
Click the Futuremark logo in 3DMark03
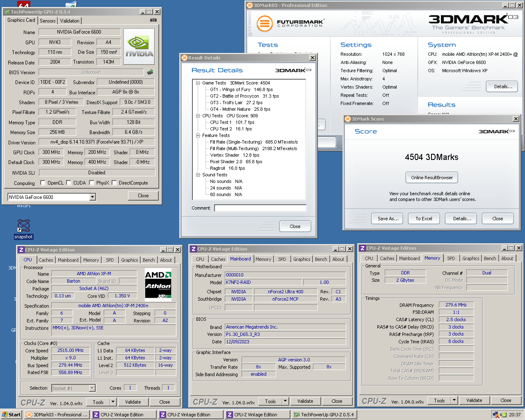290,23
